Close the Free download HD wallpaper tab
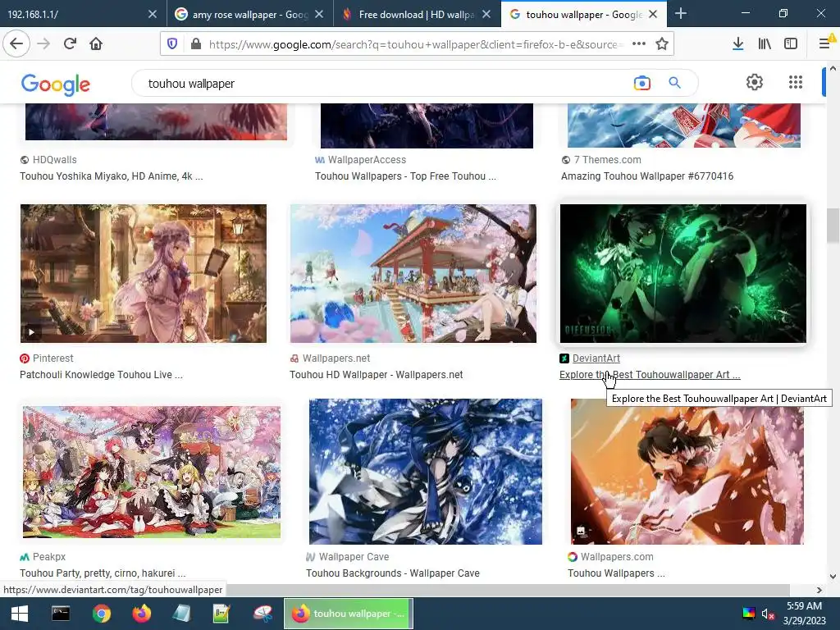 click(486, 15)
